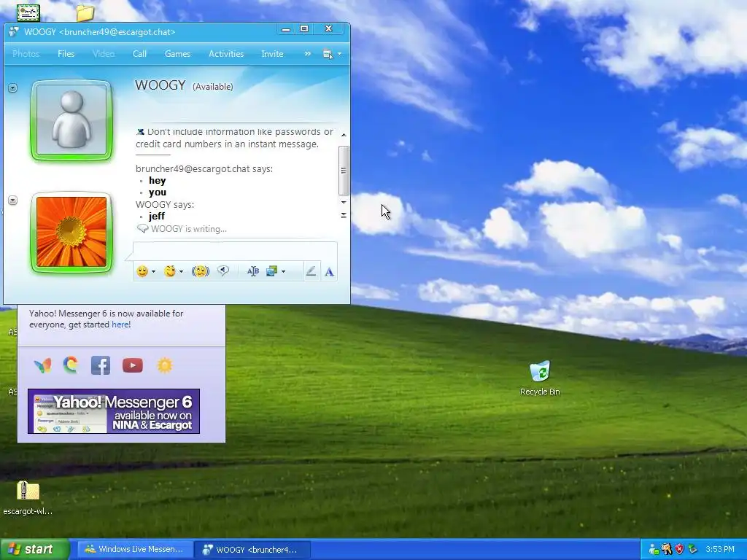The width and height of the screenshot is (747, 560).
Task: Click the voice clip speech bubble icon
Action: (x=223, y=271)
